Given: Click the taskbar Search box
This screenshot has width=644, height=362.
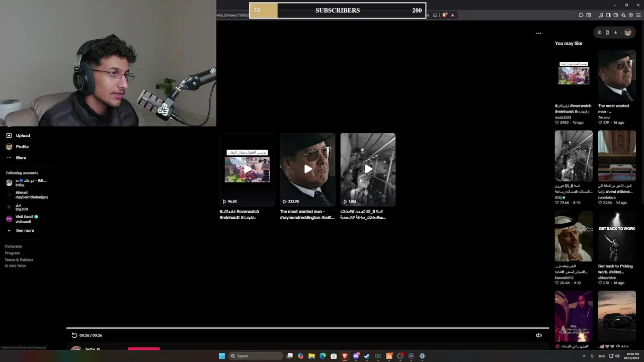Looking at the screenshot, I should pos(256,356).
